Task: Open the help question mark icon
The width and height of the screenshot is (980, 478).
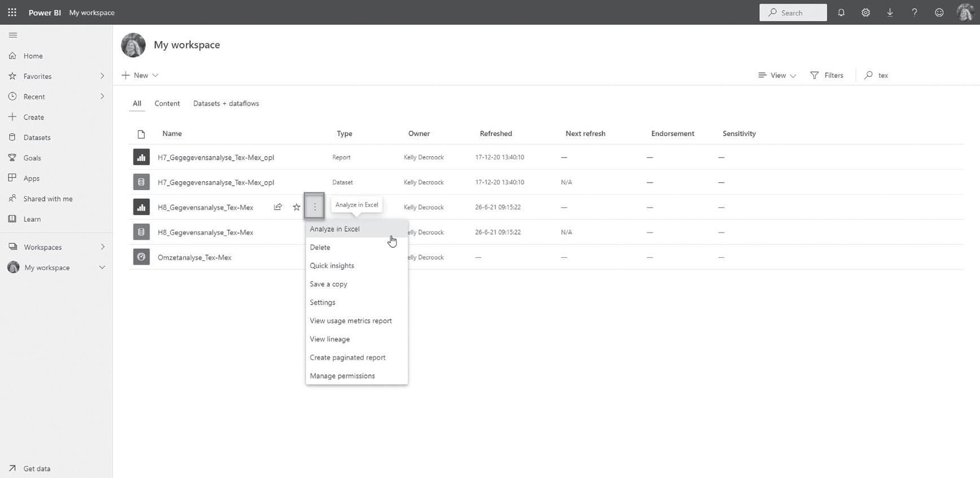Action: point(914,12)
